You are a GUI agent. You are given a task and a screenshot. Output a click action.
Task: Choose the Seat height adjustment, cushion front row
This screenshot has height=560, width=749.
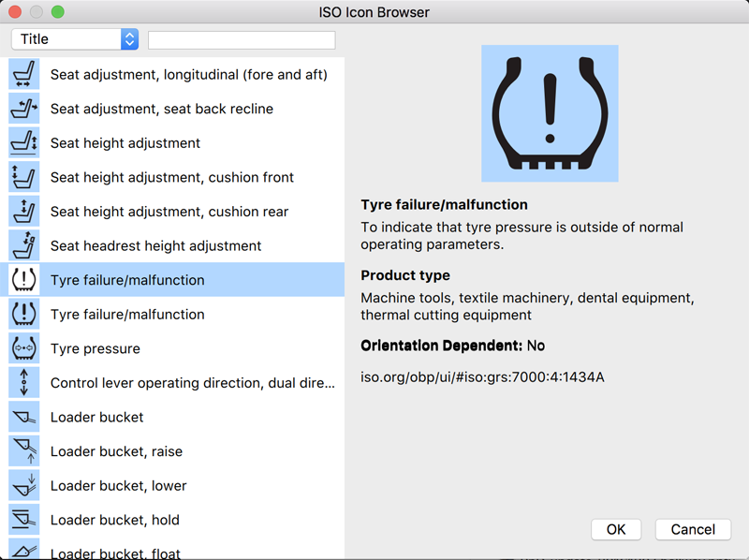(172, 178)
